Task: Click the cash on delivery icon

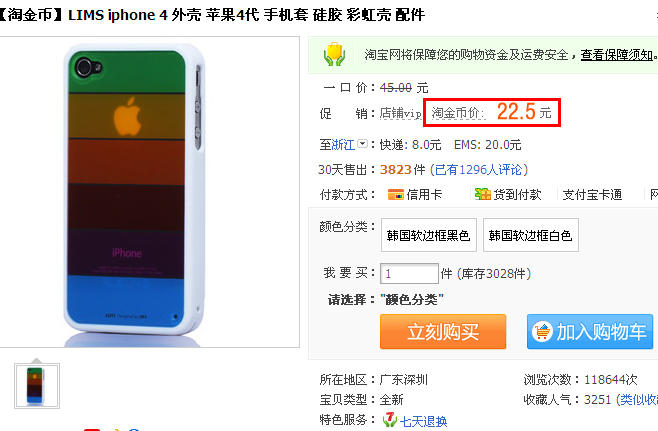Action: 483,194
